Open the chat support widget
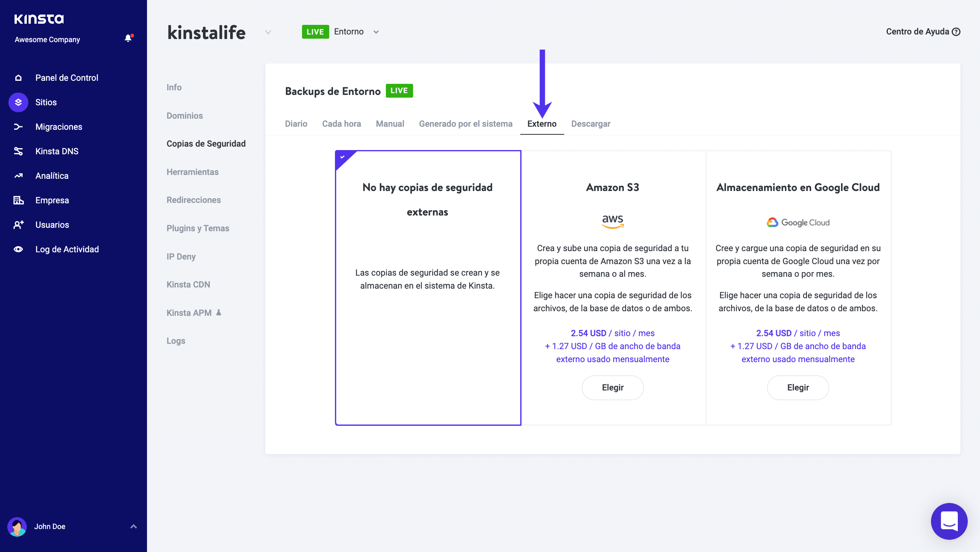 (949, 521)
